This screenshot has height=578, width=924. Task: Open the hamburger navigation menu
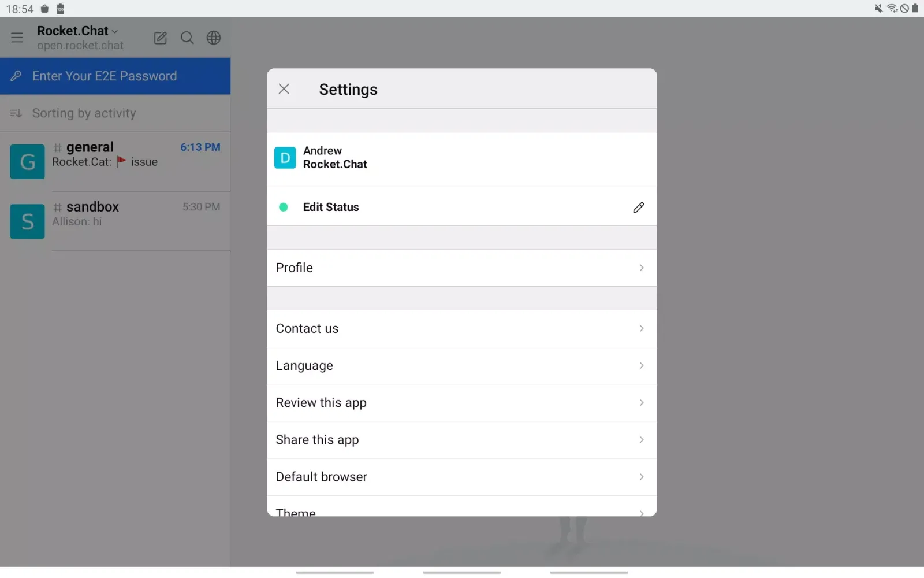click(x=17, y=38)
